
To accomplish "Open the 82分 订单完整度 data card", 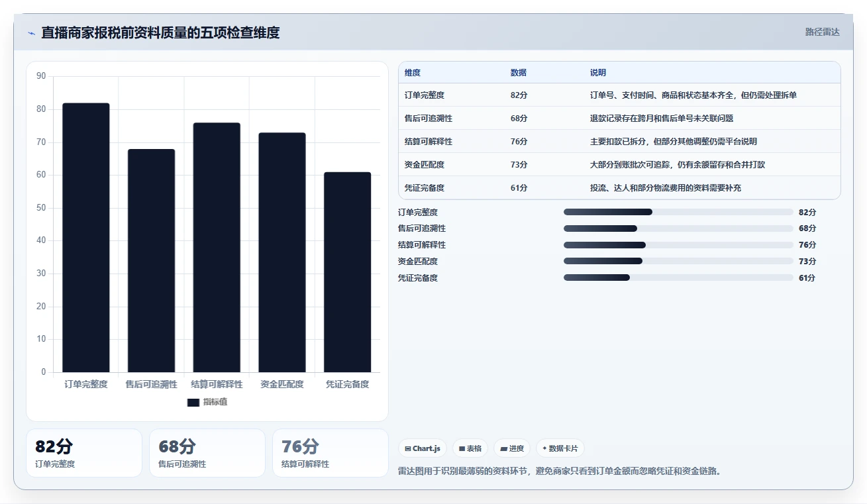I will [x=84, y=453].
